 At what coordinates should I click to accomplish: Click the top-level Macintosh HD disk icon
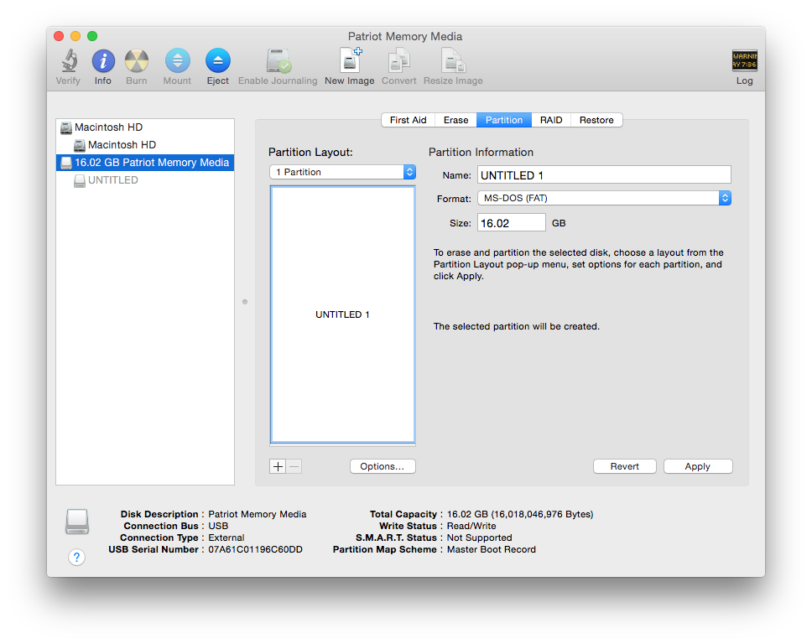tap(66, 127)
